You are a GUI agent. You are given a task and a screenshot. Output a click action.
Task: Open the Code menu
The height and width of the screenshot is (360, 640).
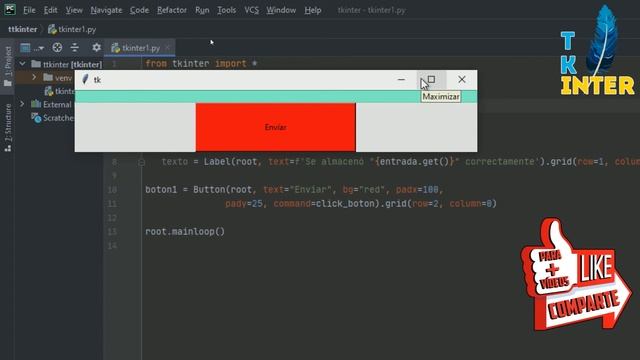tap(139, 10)
